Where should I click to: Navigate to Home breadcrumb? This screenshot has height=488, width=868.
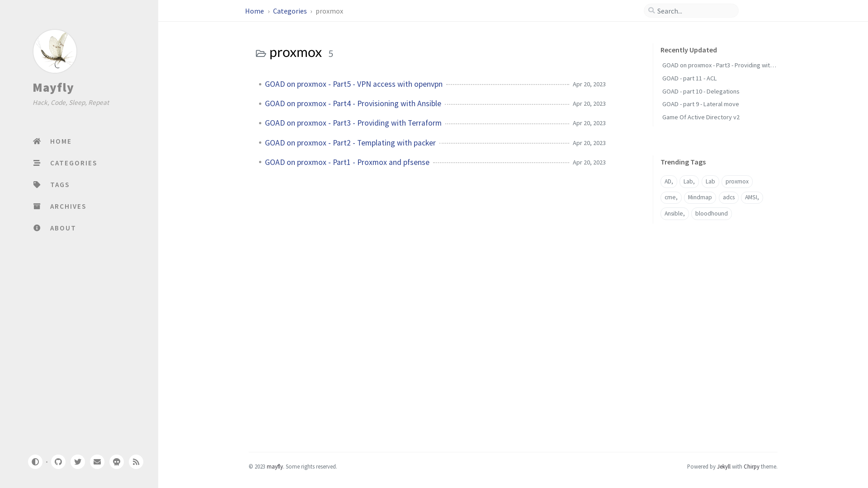pyautogui.click(x=255, y=10)
